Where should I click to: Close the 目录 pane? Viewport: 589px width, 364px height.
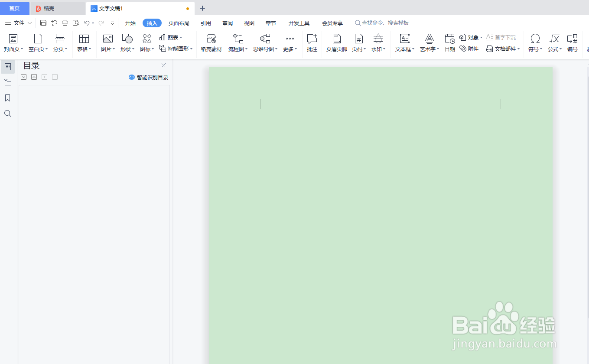click(163, 65)
